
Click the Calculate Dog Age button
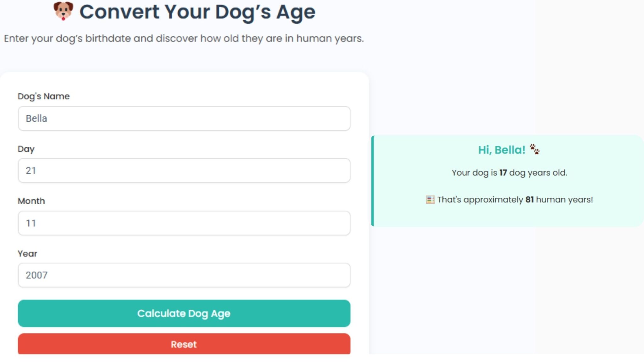click(x=184, y=313)
